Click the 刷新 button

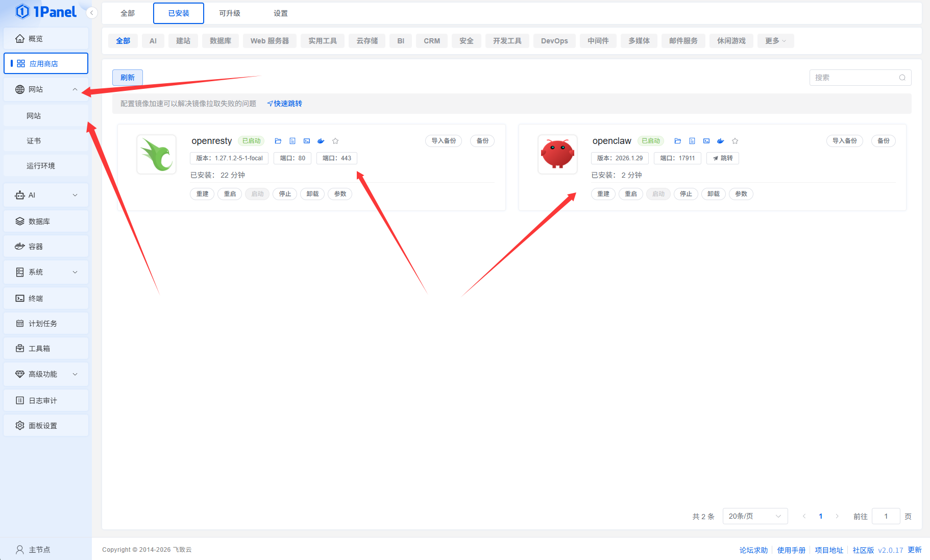point(128,78)
